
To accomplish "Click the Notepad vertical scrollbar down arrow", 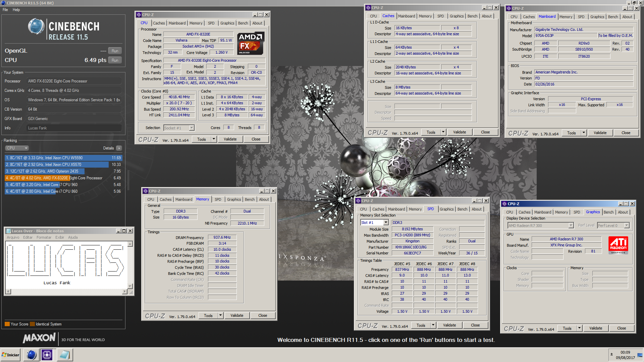I will pyautogui.click(x=130, y=286).
